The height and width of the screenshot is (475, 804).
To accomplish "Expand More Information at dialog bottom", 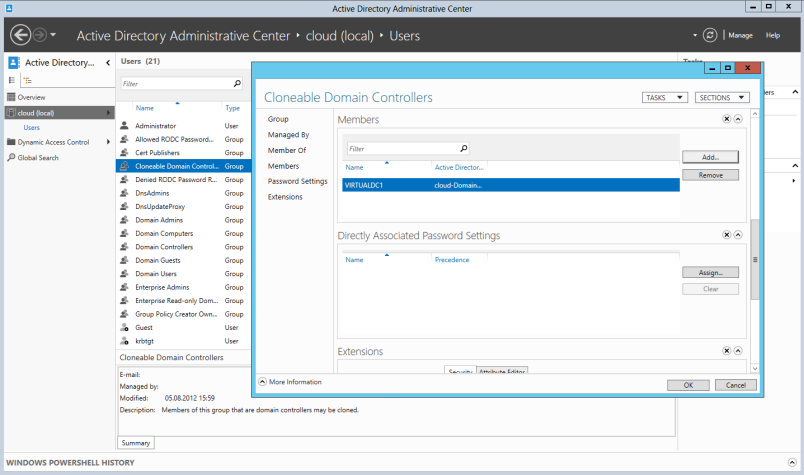I will coord(290,382).
